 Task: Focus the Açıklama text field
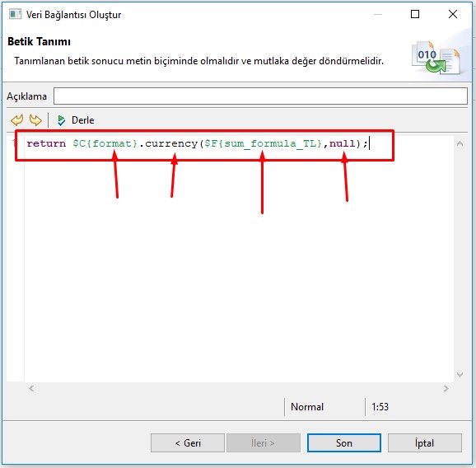click(x=260, y=96)
